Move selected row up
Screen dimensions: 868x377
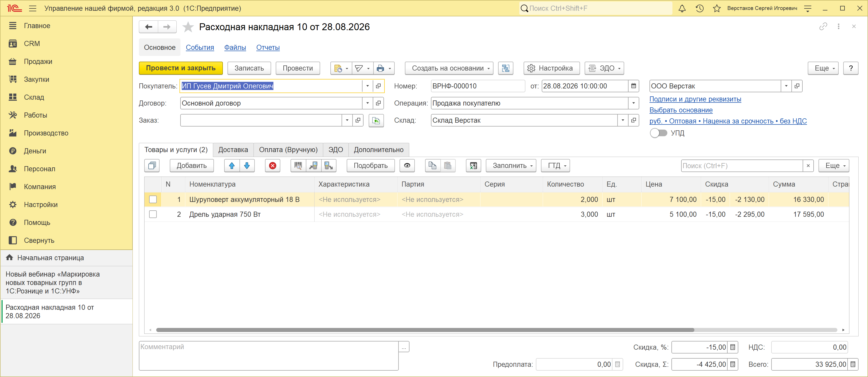(232, 166)
